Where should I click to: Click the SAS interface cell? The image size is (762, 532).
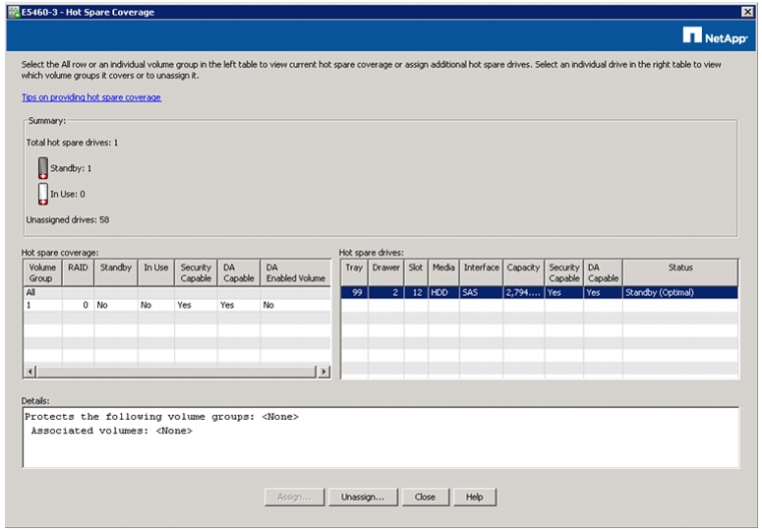(x=481, y=292)
